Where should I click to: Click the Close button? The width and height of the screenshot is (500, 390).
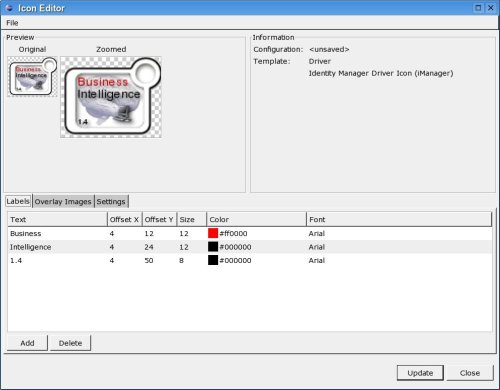470,373
